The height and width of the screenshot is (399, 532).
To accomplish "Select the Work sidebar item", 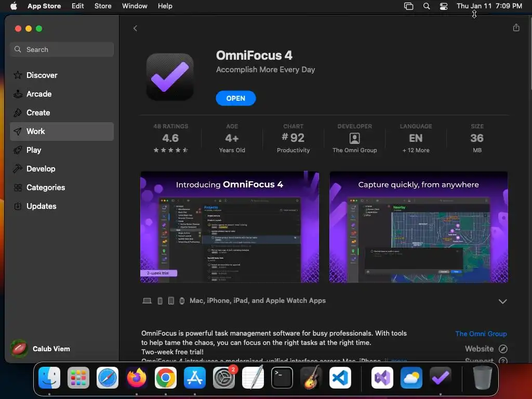I will 62,131.
